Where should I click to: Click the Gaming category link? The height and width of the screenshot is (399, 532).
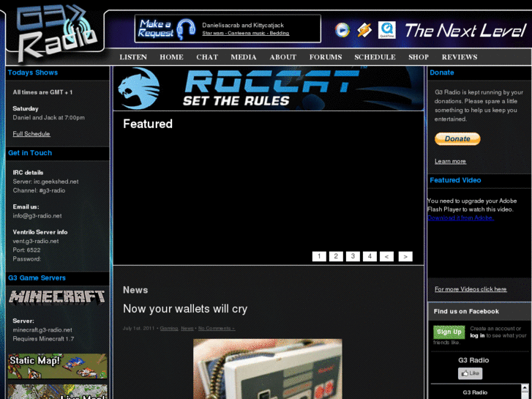168,329
